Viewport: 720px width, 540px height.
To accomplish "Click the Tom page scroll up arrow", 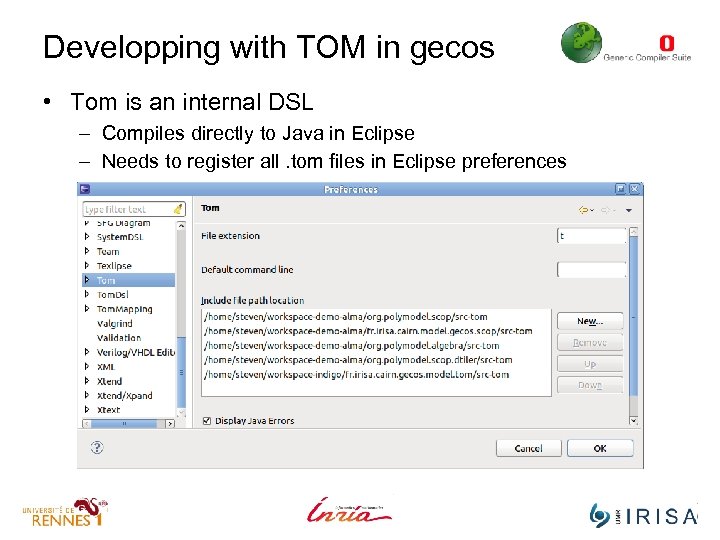I will pos(634,231).
